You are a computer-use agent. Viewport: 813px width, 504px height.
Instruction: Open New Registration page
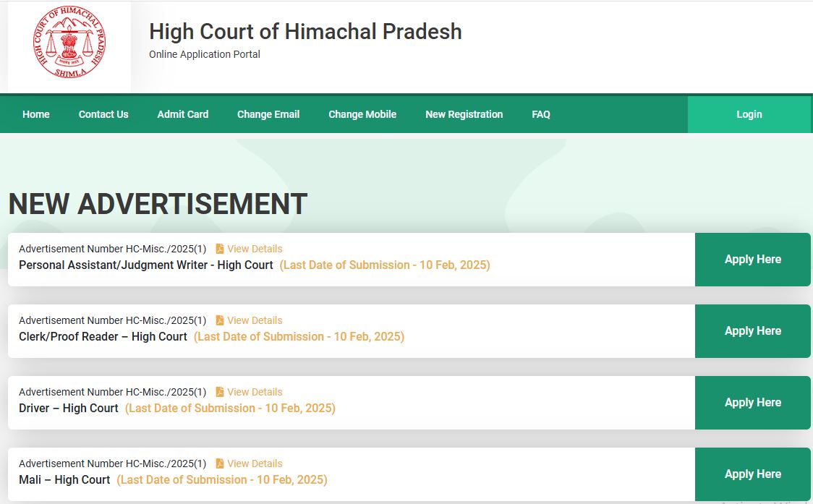(464, 114)
